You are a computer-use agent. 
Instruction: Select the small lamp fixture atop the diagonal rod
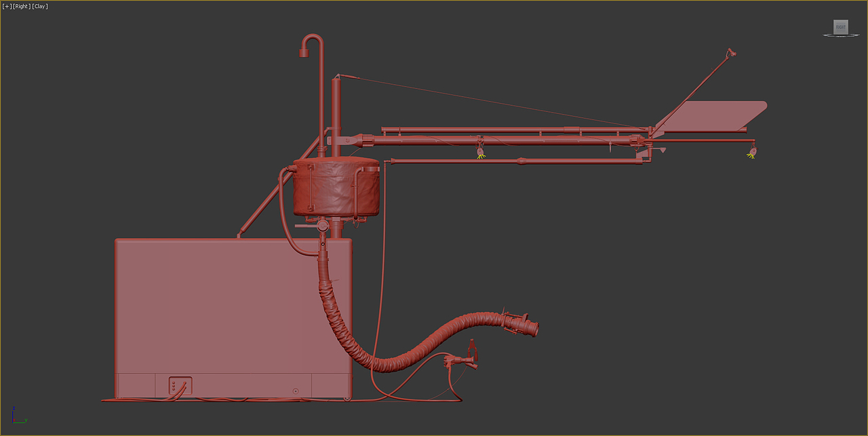731,52
